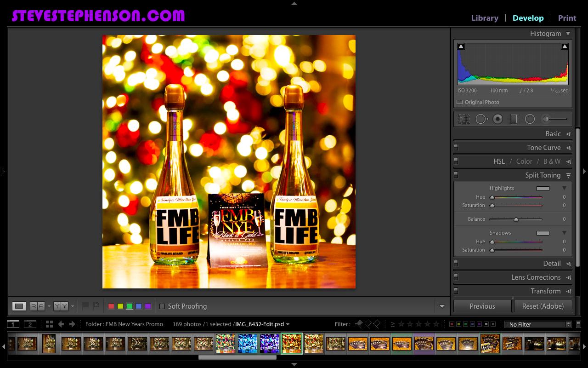
Task: Select the blue-toned filmstrip thumbnail
Action: point(248,344)
